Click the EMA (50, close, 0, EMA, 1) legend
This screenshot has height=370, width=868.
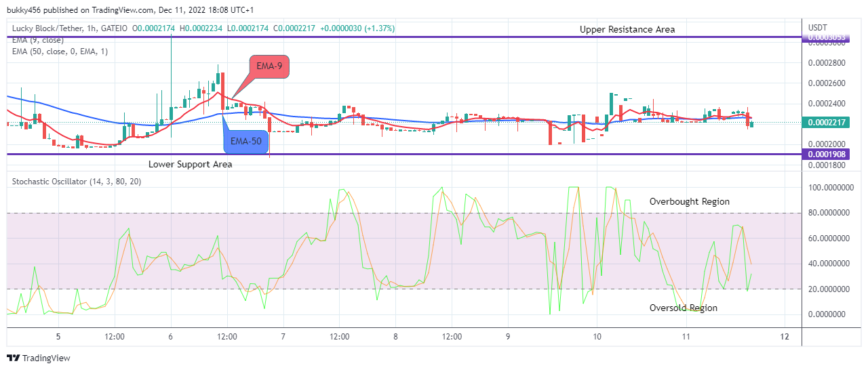(58, 52)
